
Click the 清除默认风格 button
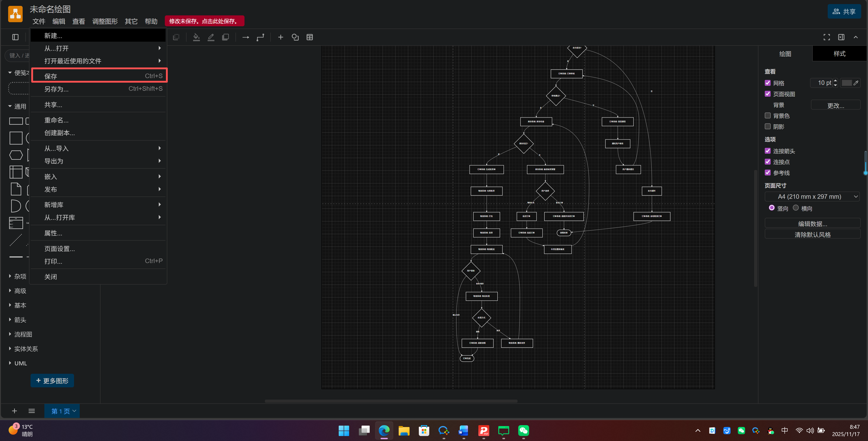pyautogui.click(x=812, y=235)
